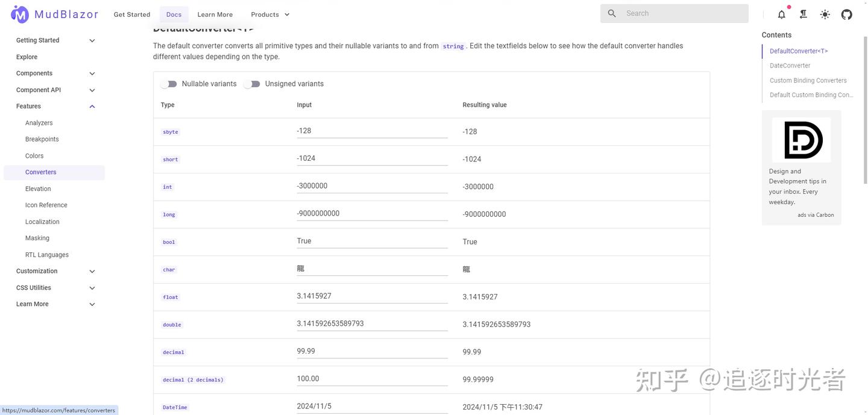
Task: Go to DateConverter in Contents
Action: tap(790, 66)
